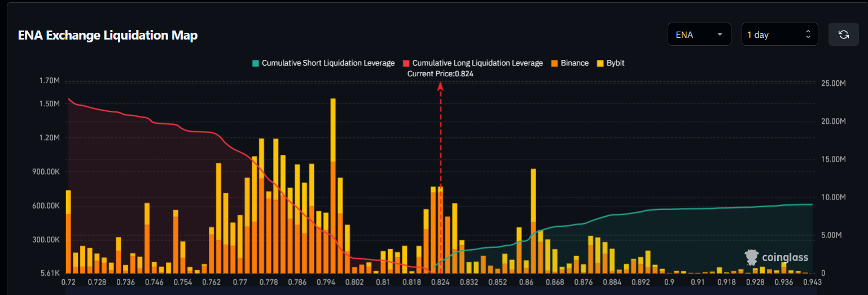Click the ENA Exchange Liquidation Map title
The width and height of the screenshot is (868, 295).
point(108,35)
